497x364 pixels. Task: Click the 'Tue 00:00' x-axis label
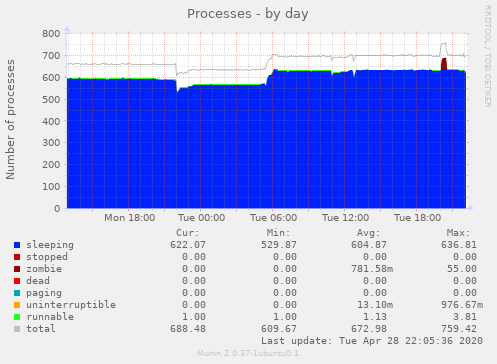201,218
